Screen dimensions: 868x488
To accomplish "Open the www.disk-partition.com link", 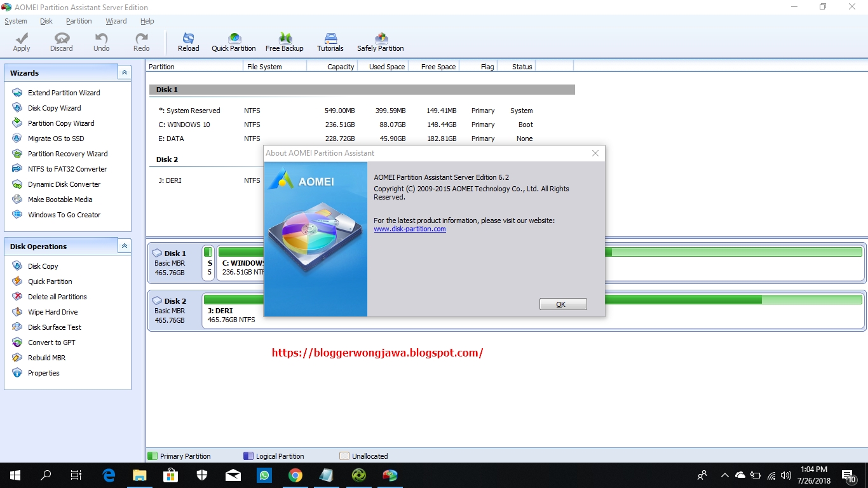I will (x=410, y=229).
